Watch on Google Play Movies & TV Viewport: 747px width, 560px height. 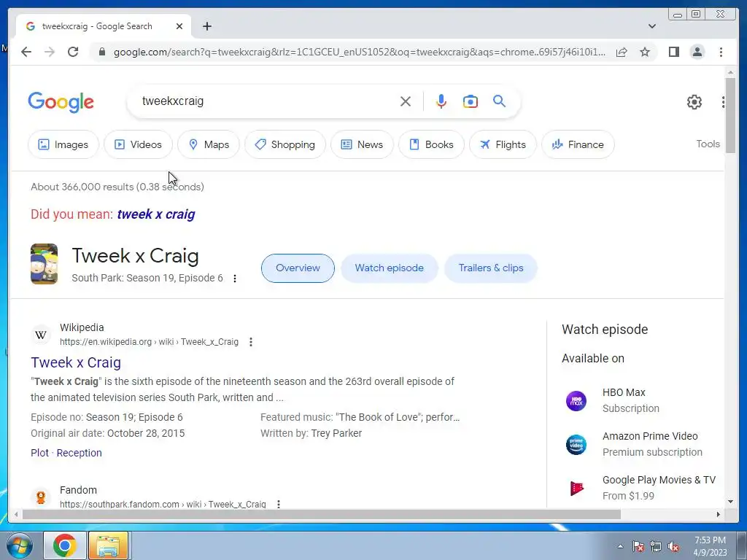pyautogui.click(x=640, y=488)
